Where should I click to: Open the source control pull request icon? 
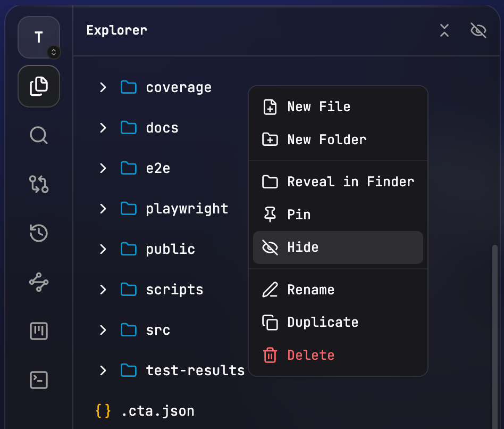pos(39,184)
